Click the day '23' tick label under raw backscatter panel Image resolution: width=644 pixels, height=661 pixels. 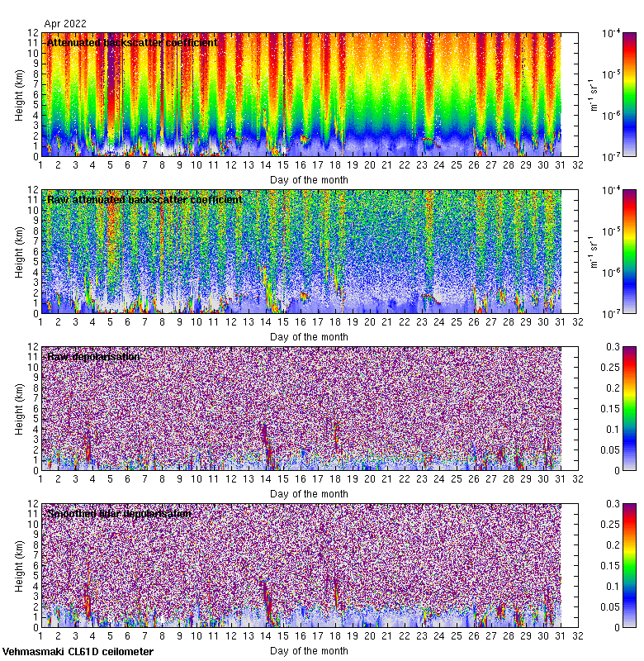[422, 321]
